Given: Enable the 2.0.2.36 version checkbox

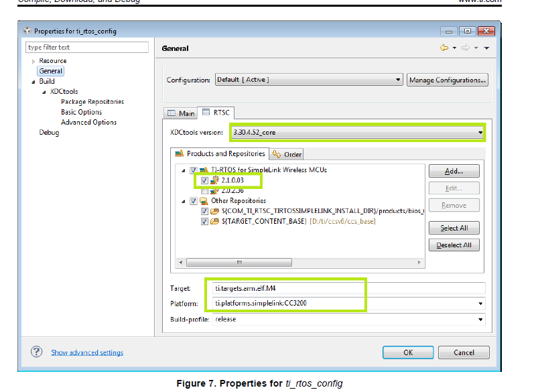Looking at the screenshot, I should pos(204,191).
